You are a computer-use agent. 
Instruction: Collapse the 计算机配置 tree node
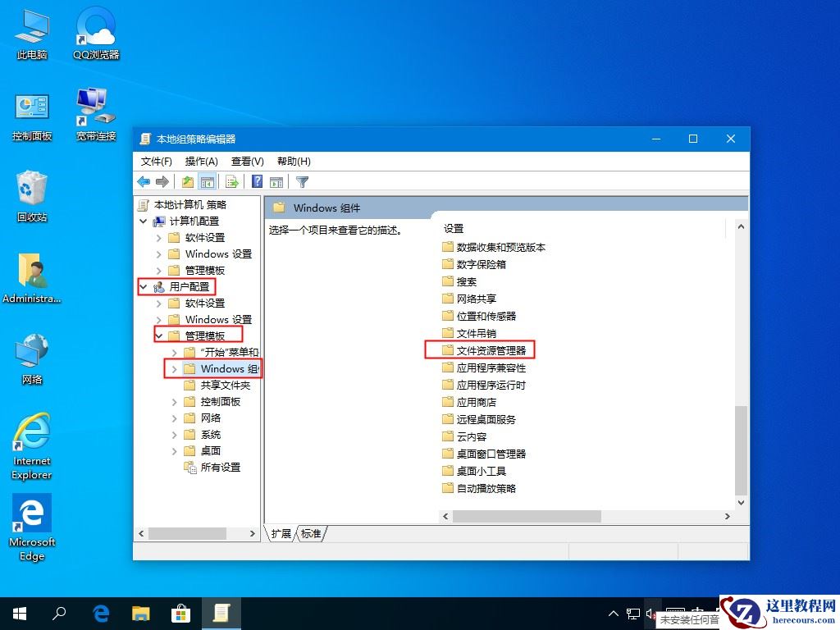pyautogui.click(x=142, y=221)
